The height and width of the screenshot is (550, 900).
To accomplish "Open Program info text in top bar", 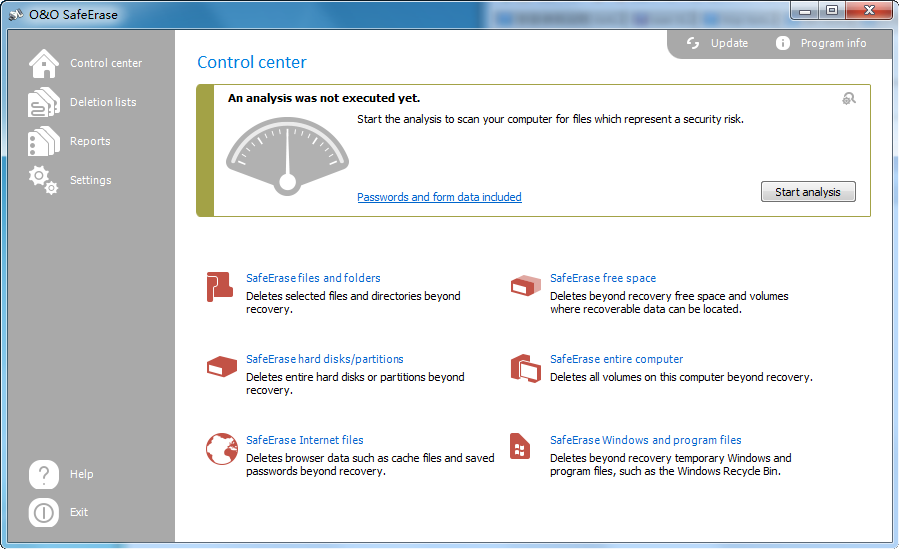I will [x=833, y=43].
